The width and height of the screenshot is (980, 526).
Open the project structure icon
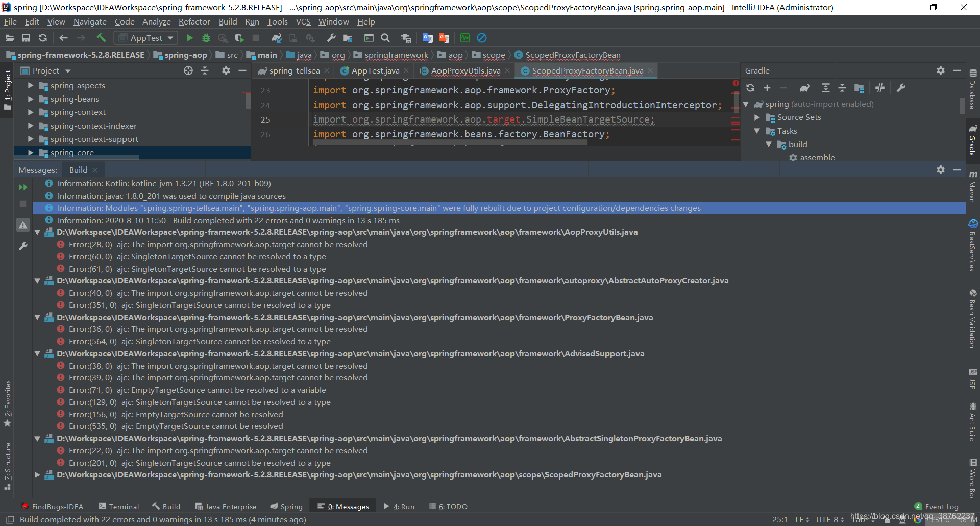coord(348,38)
